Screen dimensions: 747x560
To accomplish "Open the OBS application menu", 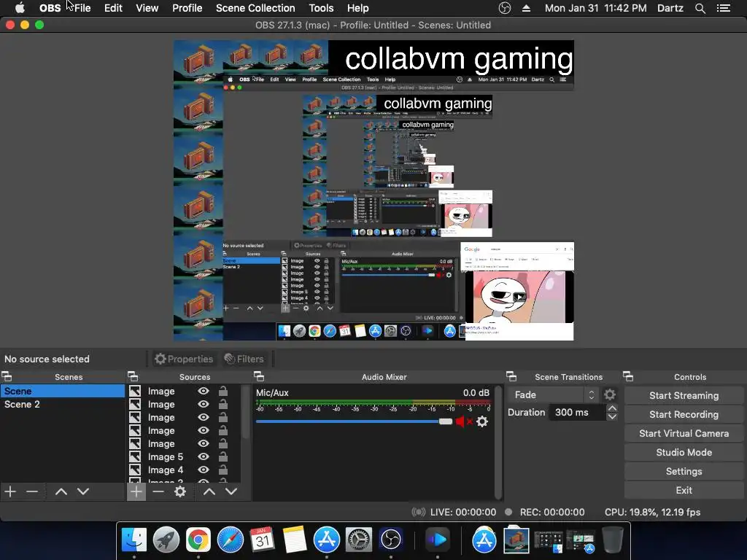I will 50,8.
